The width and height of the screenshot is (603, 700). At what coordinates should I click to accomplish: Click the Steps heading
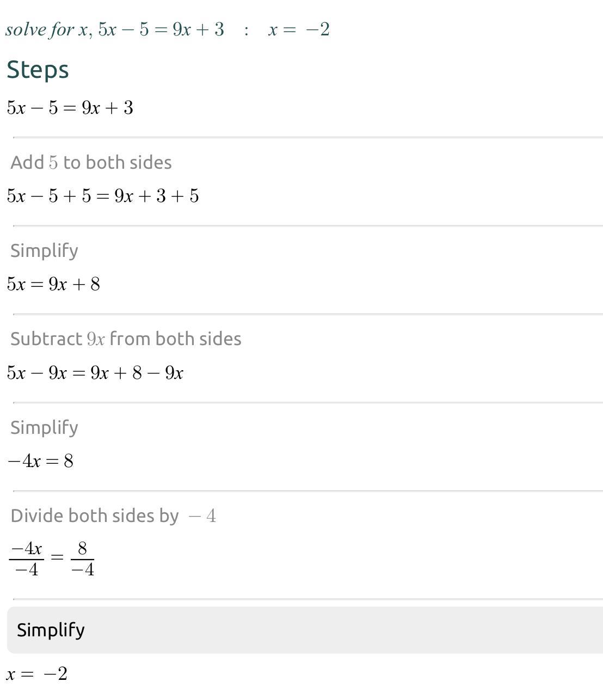[38, 70]
